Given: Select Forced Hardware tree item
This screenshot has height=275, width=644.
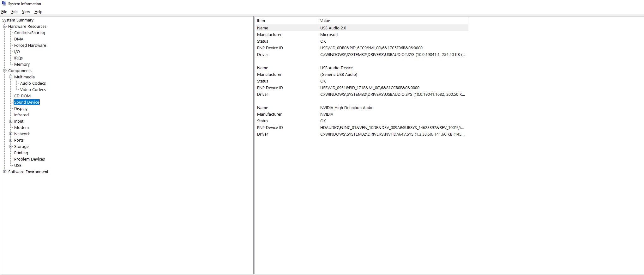Looking at the screenshot, I should [x=30, y=46].
